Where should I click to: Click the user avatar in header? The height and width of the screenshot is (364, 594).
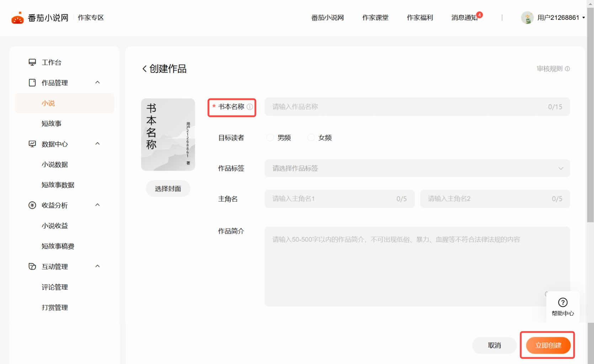point(527,18)
